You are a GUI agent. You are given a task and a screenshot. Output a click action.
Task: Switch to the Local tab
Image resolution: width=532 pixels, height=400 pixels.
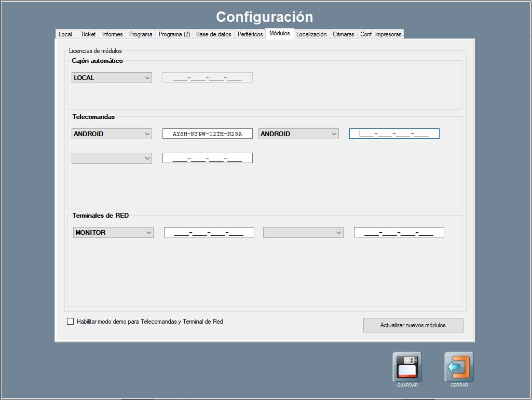65,34
